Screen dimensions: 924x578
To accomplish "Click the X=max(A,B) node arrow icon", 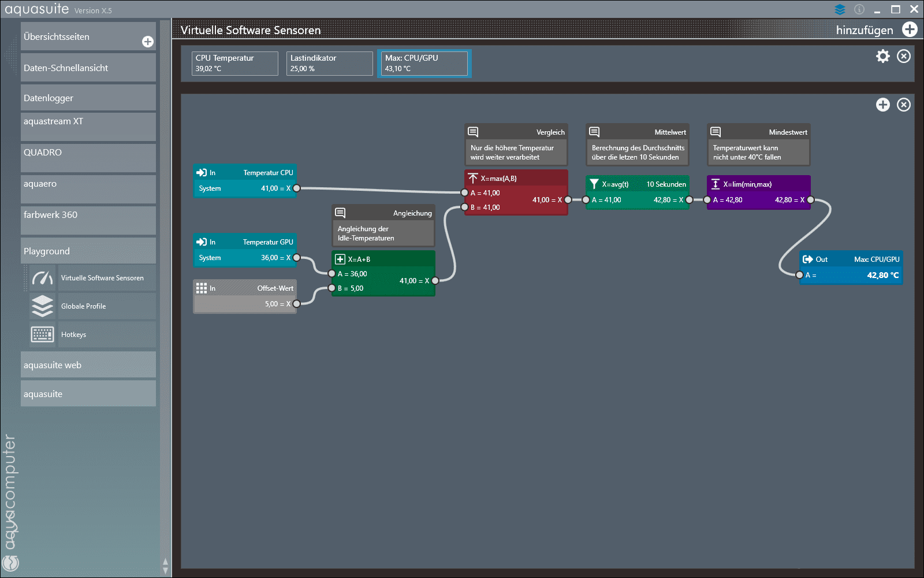I will pyautogui.click(x=473, y=178).
